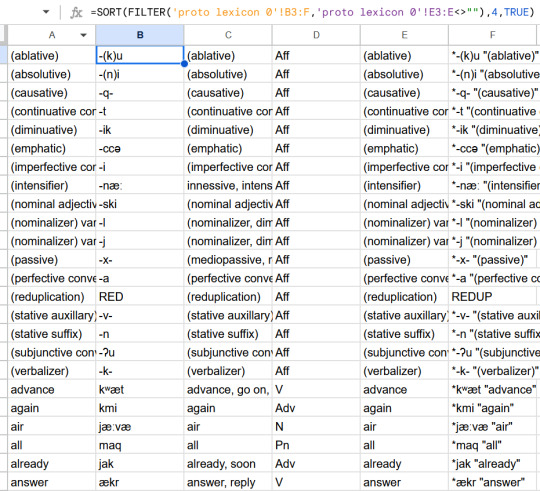Screen dimensions: 540x491
Task: Select cell containing kʷæt in column B
Action: (140, 390)
